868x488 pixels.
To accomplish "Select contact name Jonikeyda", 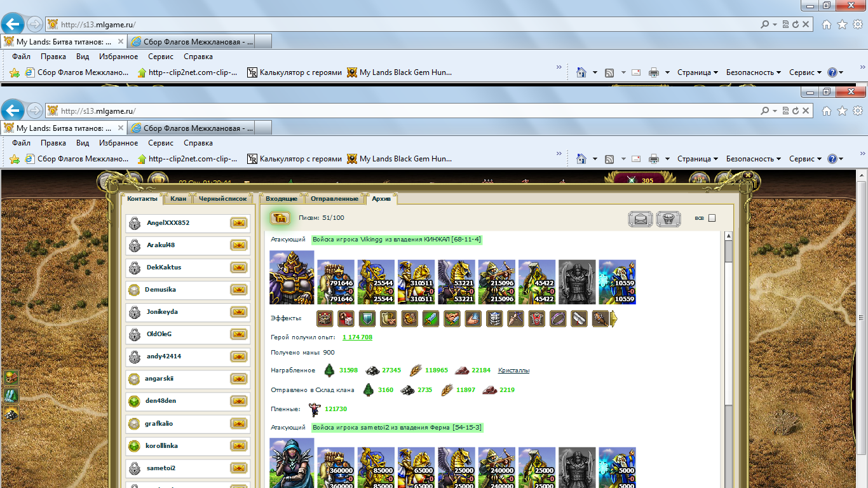I will click(162, 312).
